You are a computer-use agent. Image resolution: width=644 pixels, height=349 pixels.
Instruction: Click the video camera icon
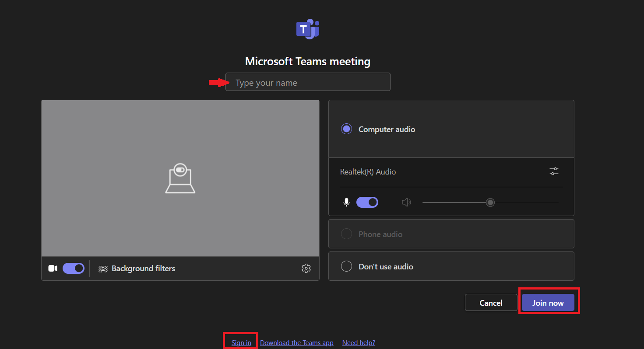53,268
